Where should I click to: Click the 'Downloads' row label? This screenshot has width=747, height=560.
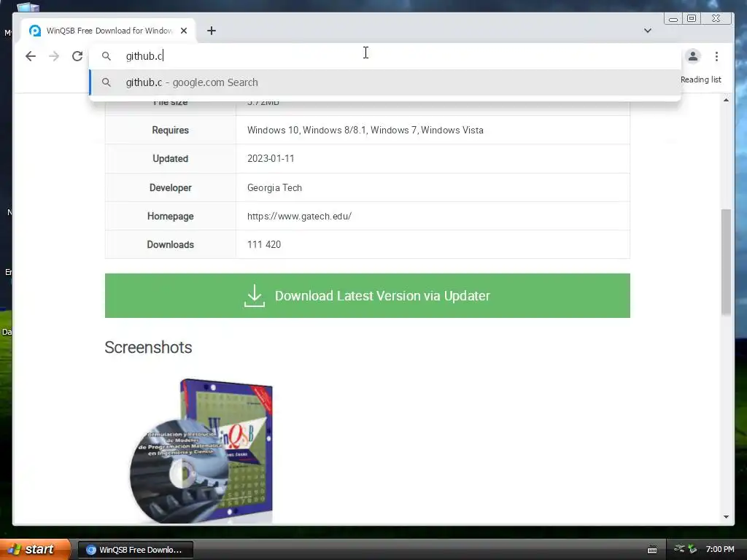(x=170, y=244)
